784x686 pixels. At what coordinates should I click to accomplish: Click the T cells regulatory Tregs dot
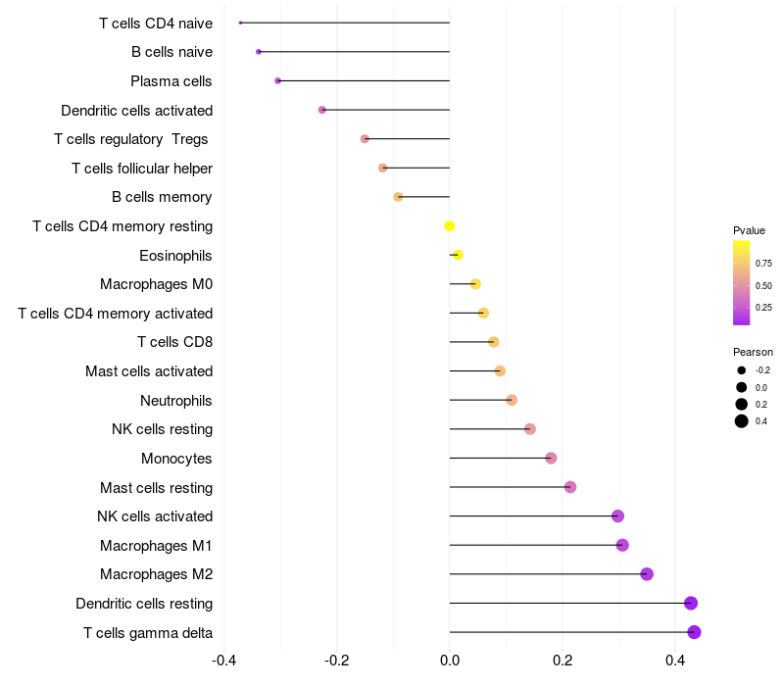point(365,138)
